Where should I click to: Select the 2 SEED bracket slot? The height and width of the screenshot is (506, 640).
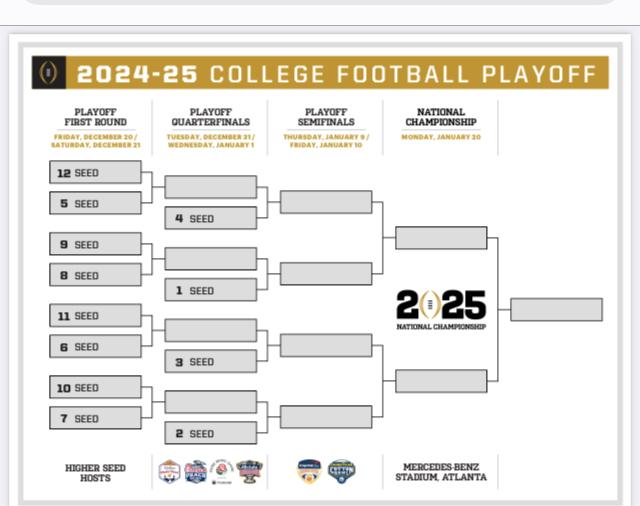pyautogui.click(x=210, y=433)
